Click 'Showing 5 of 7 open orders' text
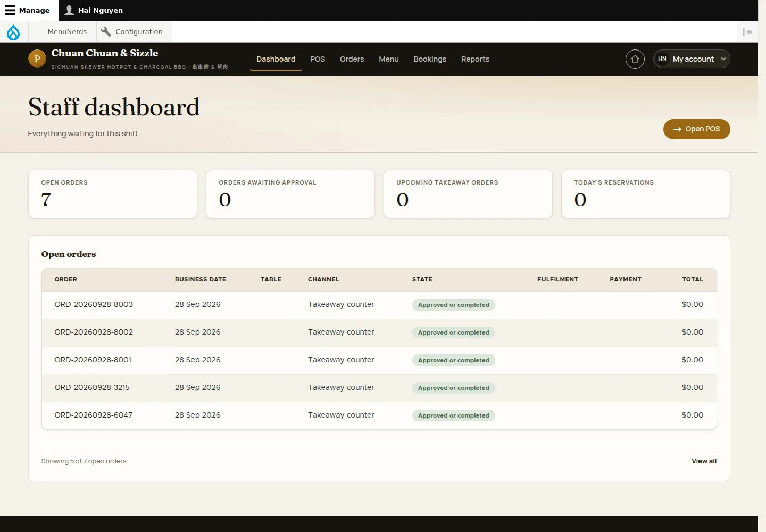The width and height of the screenshot is (766, 532). [84, 461]
